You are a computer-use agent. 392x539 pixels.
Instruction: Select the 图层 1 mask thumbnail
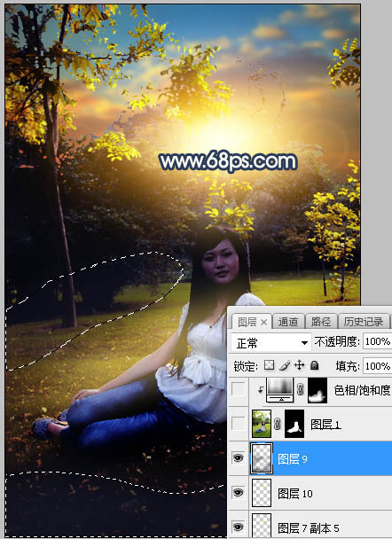(x=294, y=424)
